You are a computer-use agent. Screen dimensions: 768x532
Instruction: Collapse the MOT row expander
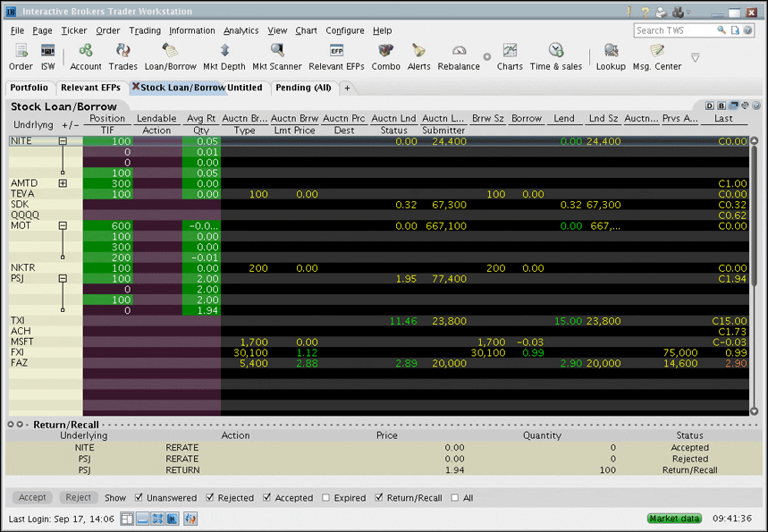(63, 226)
